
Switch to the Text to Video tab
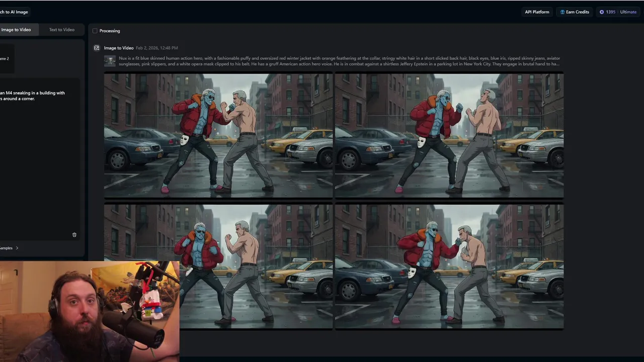[x=62, y=30]
